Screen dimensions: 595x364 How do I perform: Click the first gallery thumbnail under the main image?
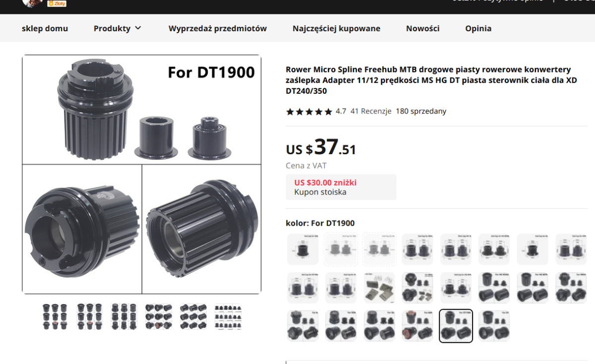(x=54, y=316)
